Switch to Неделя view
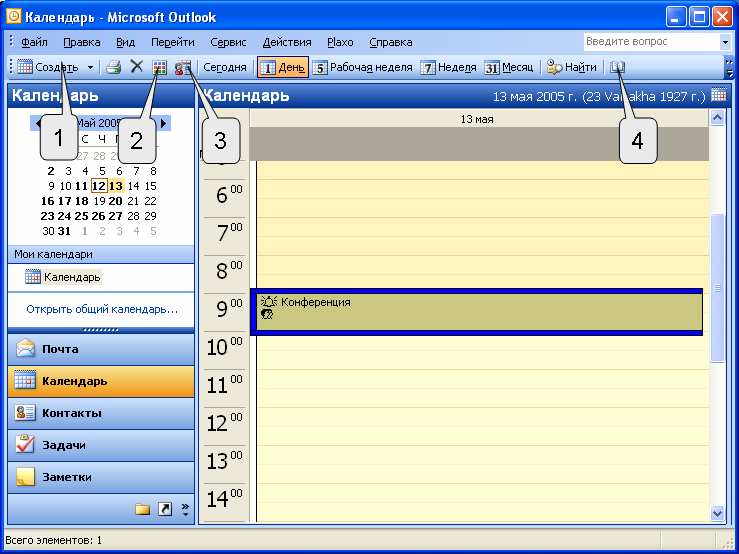739x554 pixels. pyautogui.click(x=449, y=67)
